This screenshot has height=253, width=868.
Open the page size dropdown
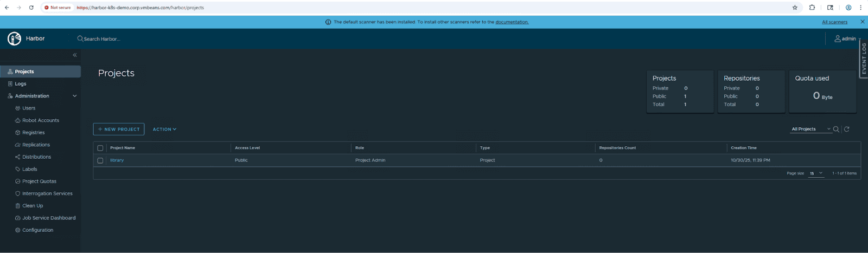click(816, 173)
